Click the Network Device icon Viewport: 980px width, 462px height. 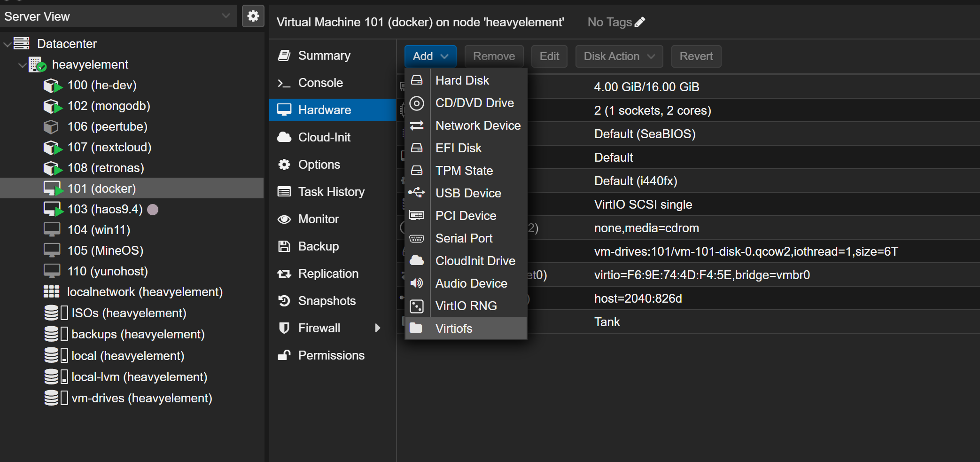(417, 125)
